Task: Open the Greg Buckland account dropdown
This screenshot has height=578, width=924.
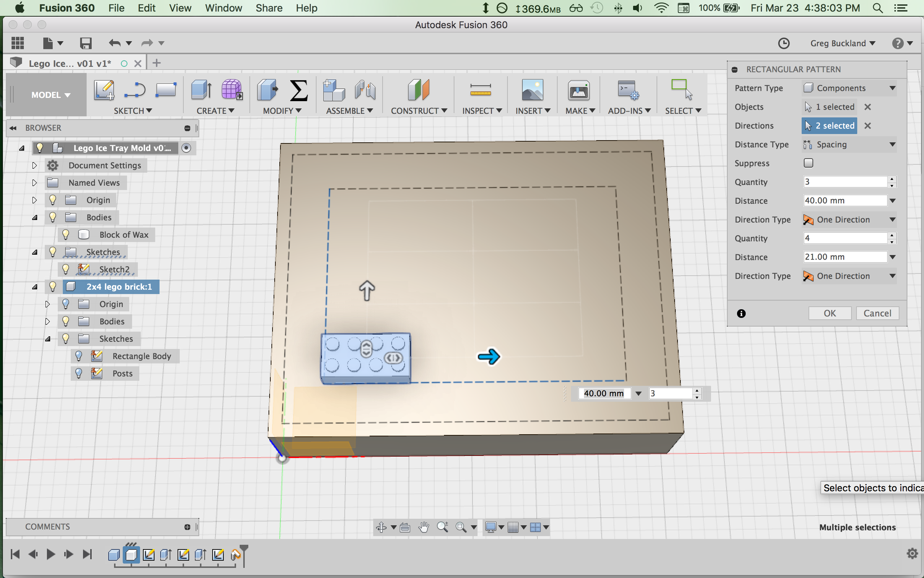Action: point(843,43)
